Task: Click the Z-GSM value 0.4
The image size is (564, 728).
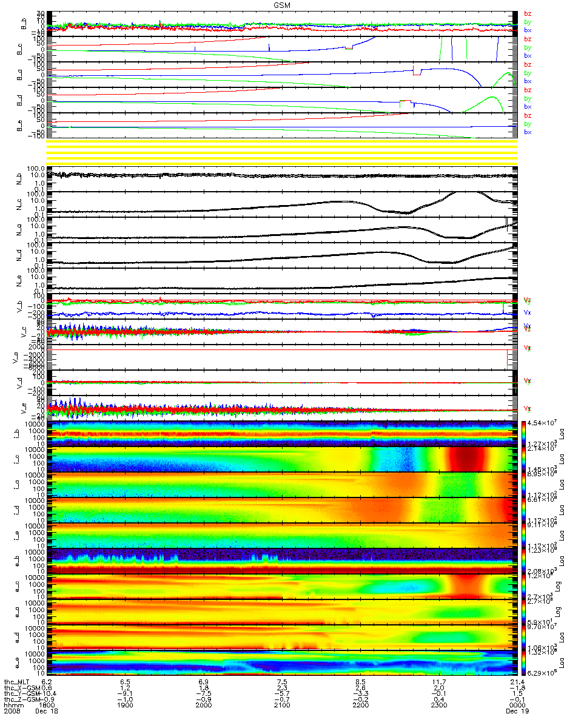Action: 439,701
